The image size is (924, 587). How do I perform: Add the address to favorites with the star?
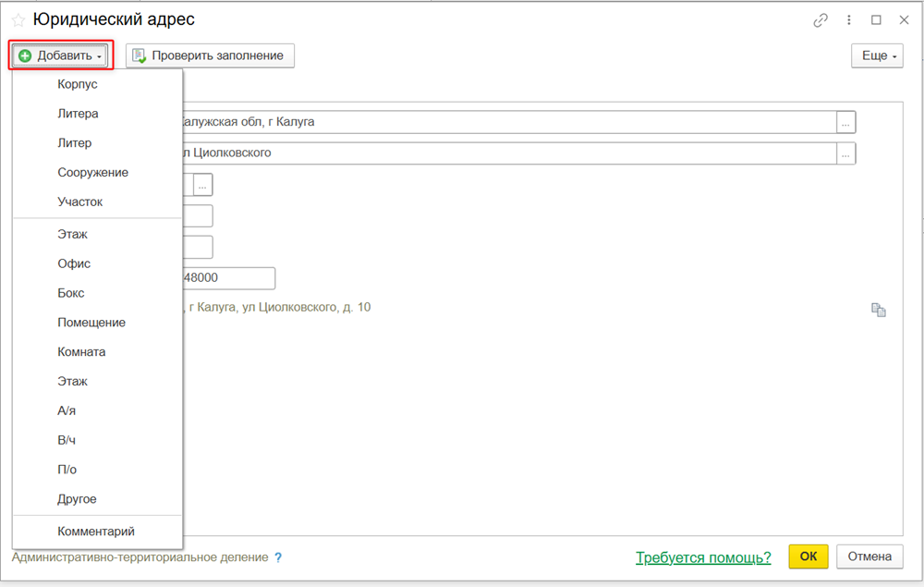pyautogui.click(x=18, y=20)
